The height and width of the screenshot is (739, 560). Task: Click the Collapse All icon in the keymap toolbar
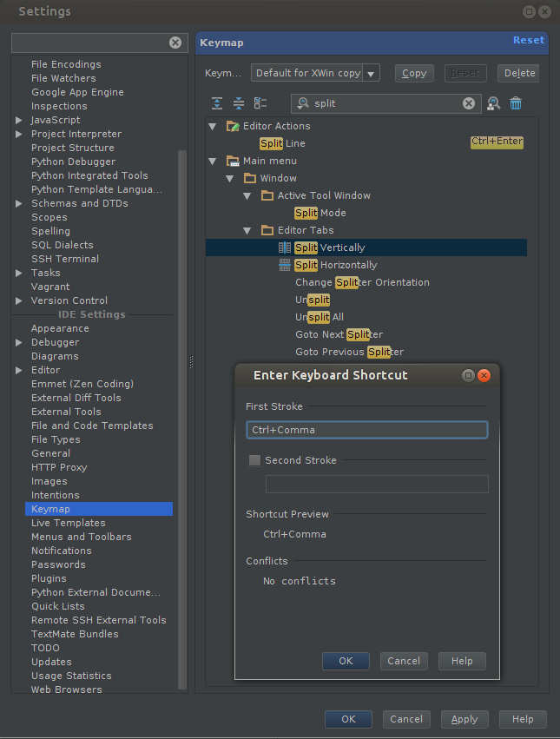(x=239, y=103)
